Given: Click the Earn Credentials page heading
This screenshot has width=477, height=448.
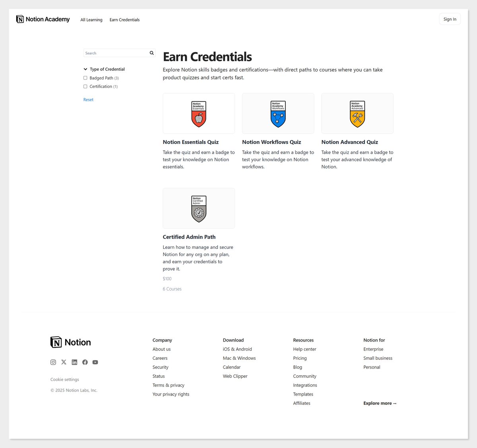Looking at the screenshot, I should [207, 57].
